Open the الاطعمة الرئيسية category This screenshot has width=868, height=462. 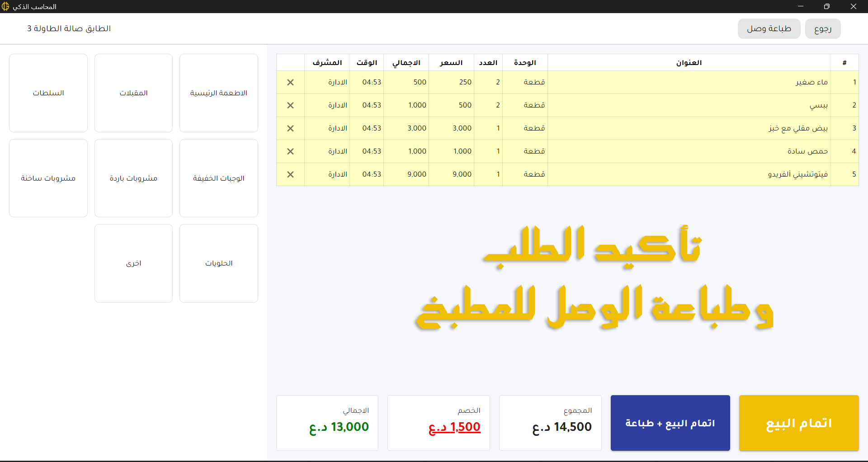coord(218,93)
